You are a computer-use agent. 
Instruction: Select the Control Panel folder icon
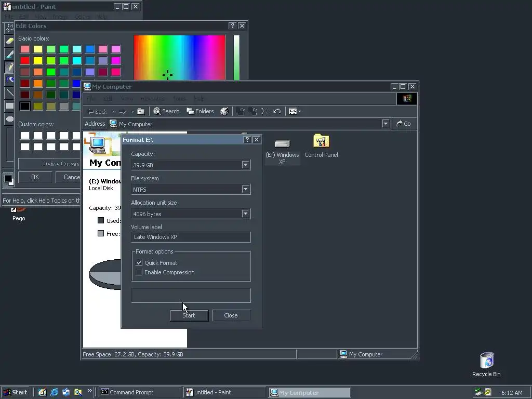[x=321, y=146]
